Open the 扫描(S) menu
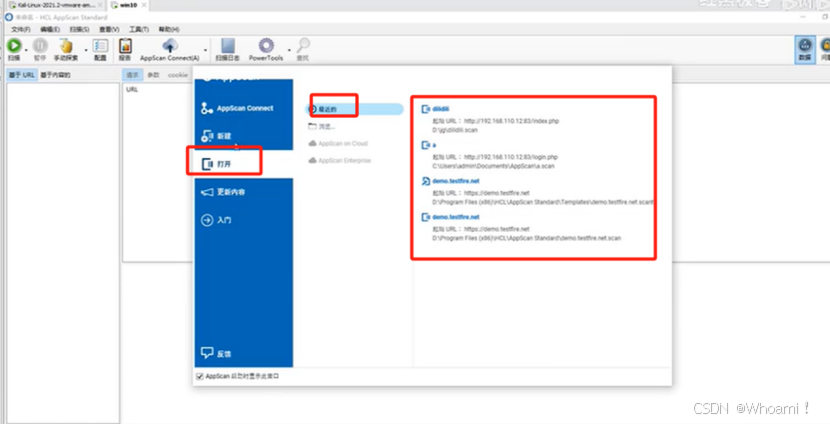 tap(80, 29)
